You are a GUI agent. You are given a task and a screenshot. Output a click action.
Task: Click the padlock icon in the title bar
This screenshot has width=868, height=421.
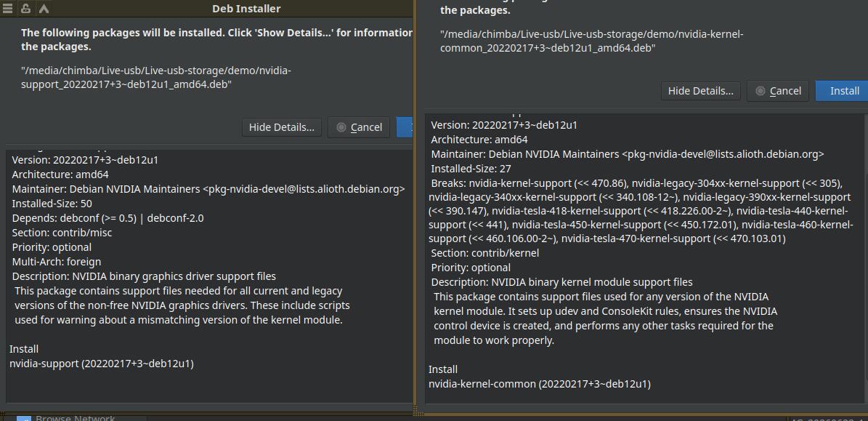pos(25,8)
